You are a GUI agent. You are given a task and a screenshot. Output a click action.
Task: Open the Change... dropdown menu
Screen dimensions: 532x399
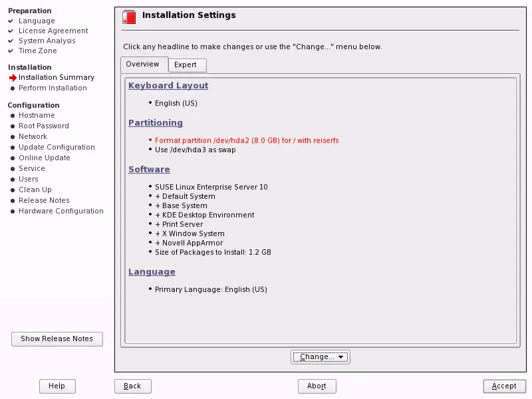click(320, 356)
